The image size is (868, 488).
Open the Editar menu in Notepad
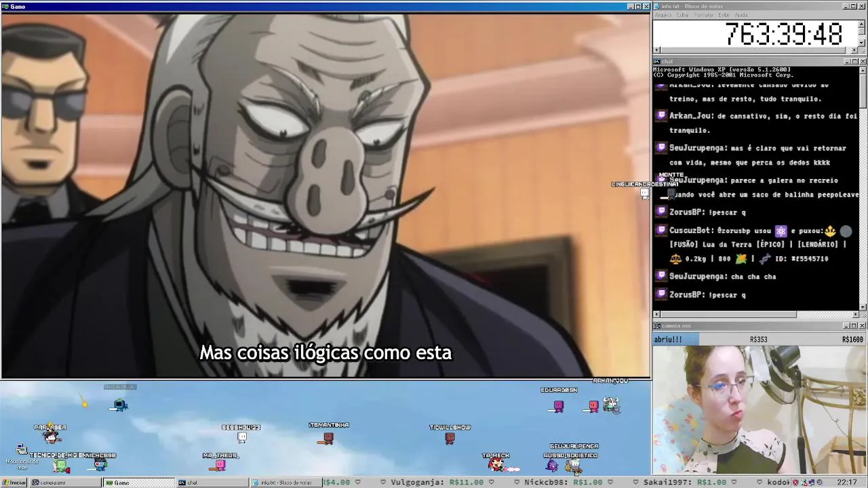(x=682, y=15)
